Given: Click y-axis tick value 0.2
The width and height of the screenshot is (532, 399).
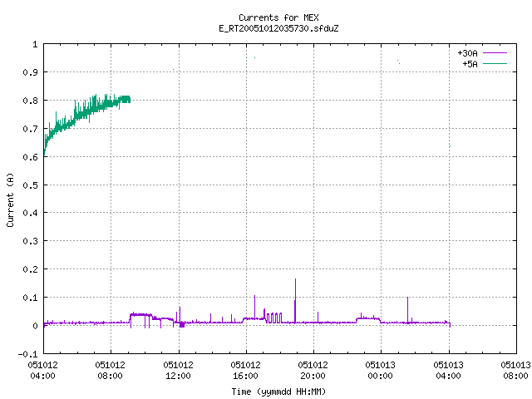Looking at the screenshot, I should [30, 269].
